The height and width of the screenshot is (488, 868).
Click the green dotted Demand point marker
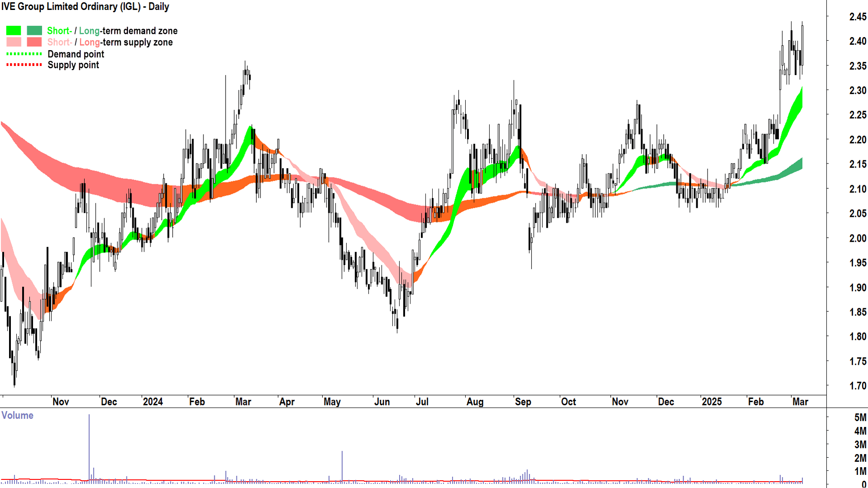pyautogui.click(x=24, y=54)
